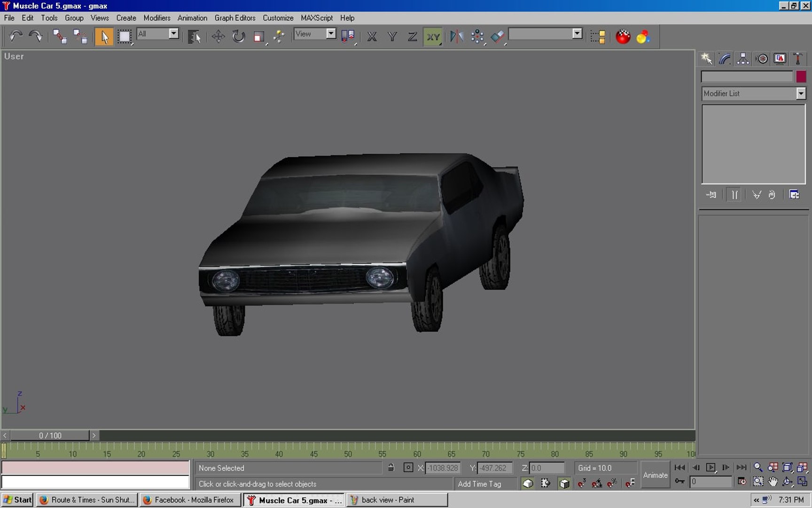Open the rectangular selection region flyout
Screen dimensions: 812x508
[125, 36]
